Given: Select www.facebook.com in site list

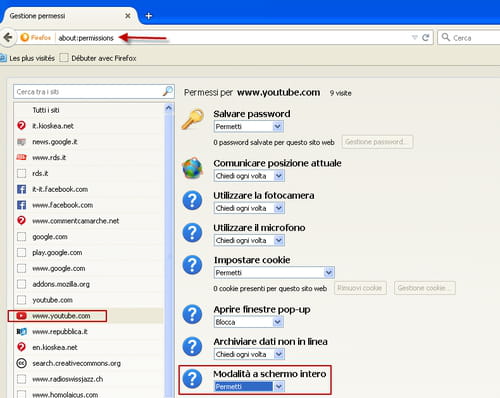Looking at the screenshot, I should pos(89,205).
